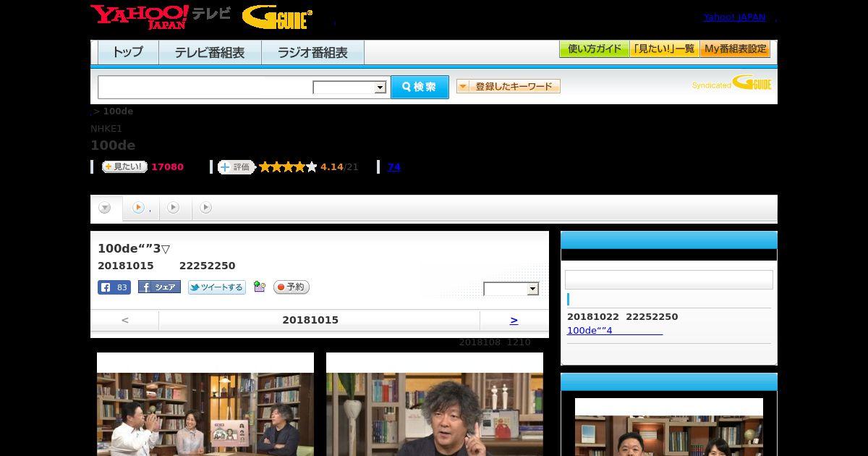Open the 使い方ガイド button
The image size is (868, 456).
pyautogui.click(x=594, y=49)
